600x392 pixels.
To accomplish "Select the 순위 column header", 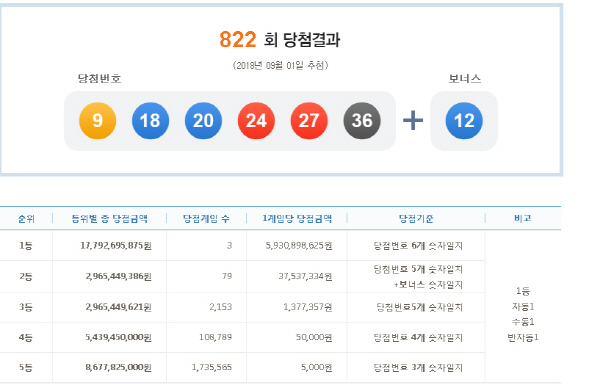I will click(26, 219).
